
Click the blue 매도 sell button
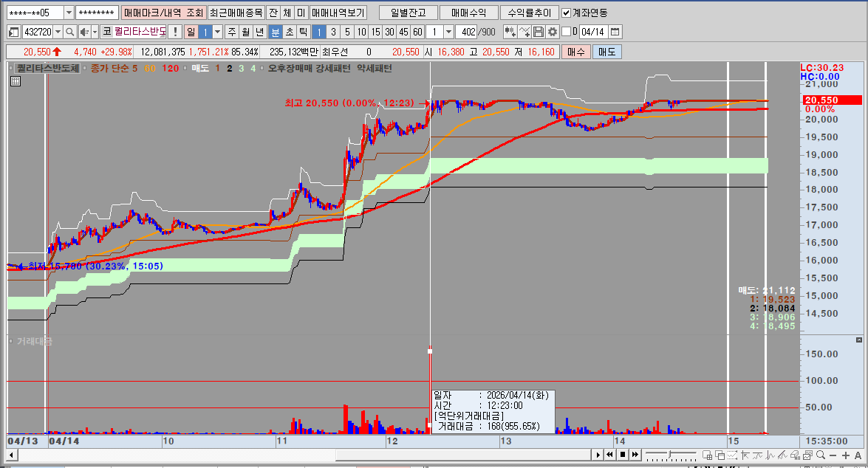606,52
